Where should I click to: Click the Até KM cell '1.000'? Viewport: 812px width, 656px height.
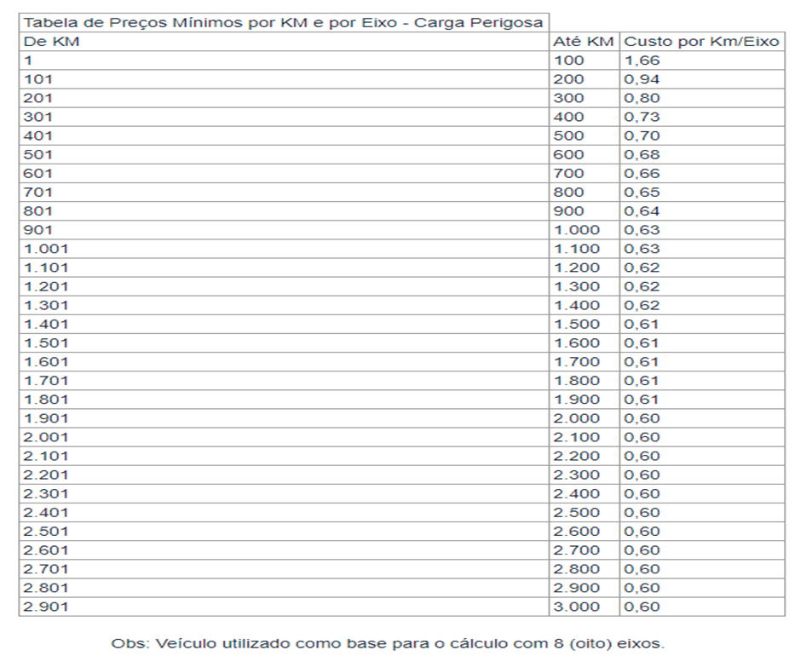click(x=585, y=230)
